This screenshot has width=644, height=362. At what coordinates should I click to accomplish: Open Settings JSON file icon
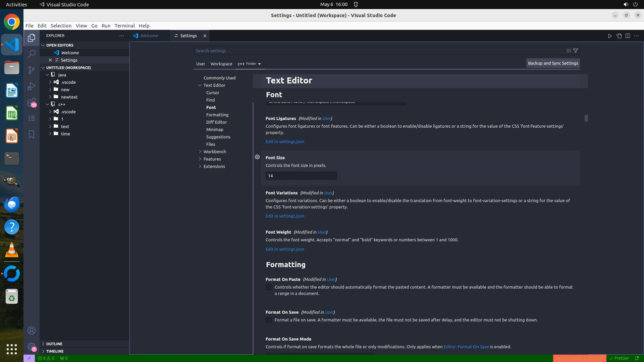pos(619,36)
